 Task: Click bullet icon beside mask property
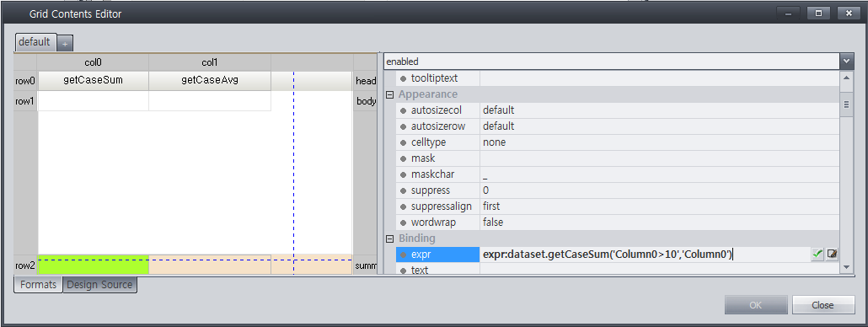(x=403, y=158)
